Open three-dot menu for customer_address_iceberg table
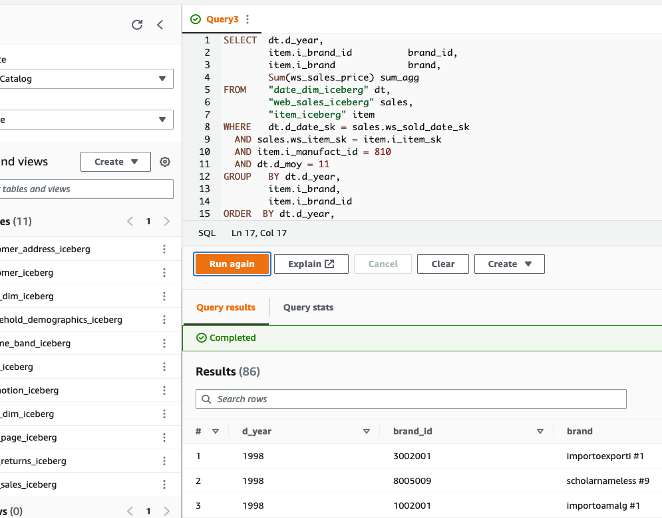 (x=164, y=249)
